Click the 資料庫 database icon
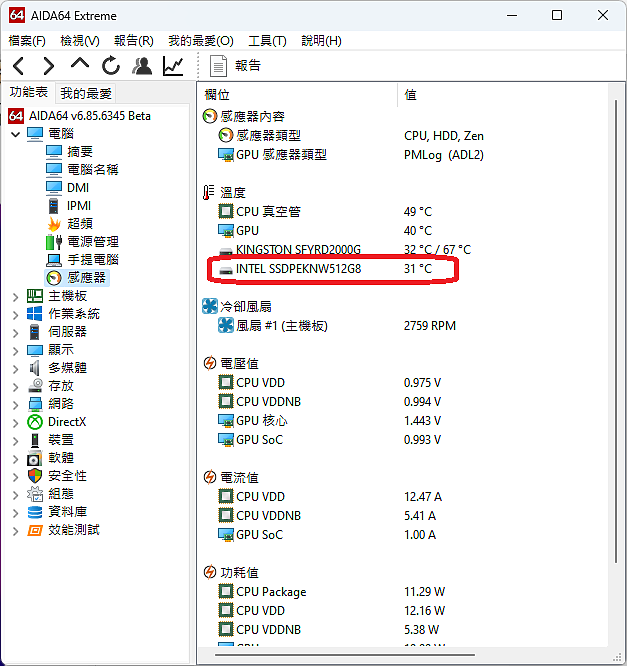 point(34,512)
